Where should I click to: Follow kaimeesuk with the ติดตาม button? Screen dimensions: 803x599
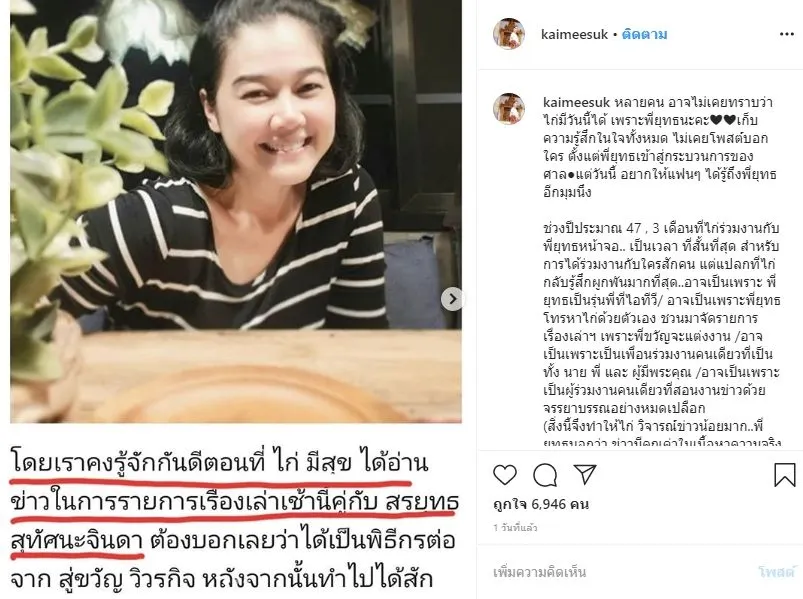[x=644, y=34]
